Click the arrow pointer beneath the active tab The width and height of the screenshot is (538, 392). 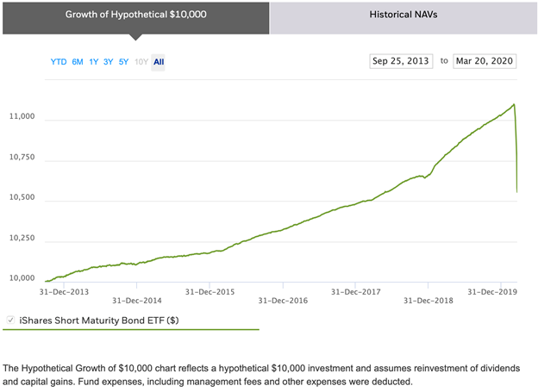click(135, 37)
